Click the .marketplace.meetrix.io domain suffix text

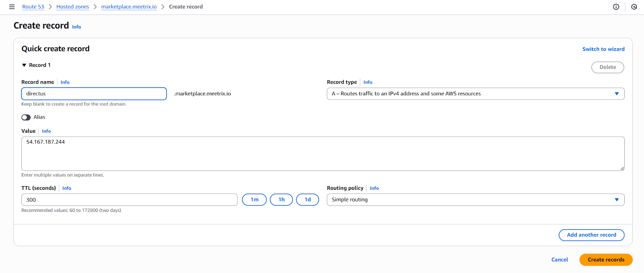tap(202, 94)
